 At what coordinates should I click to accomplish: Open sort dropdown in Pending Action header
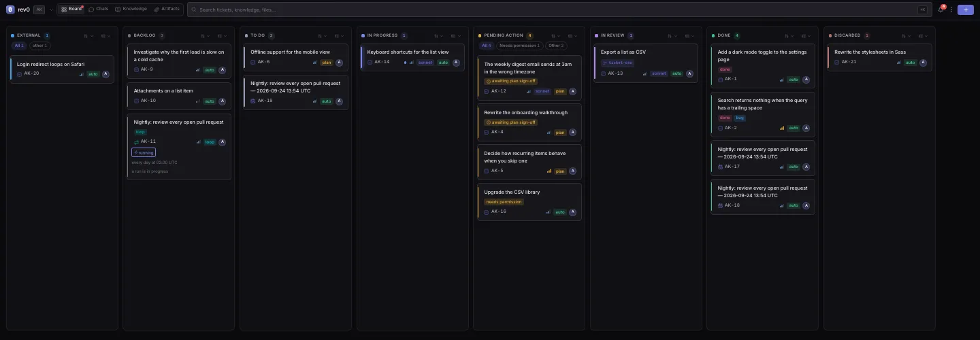(x=555, y=35)
